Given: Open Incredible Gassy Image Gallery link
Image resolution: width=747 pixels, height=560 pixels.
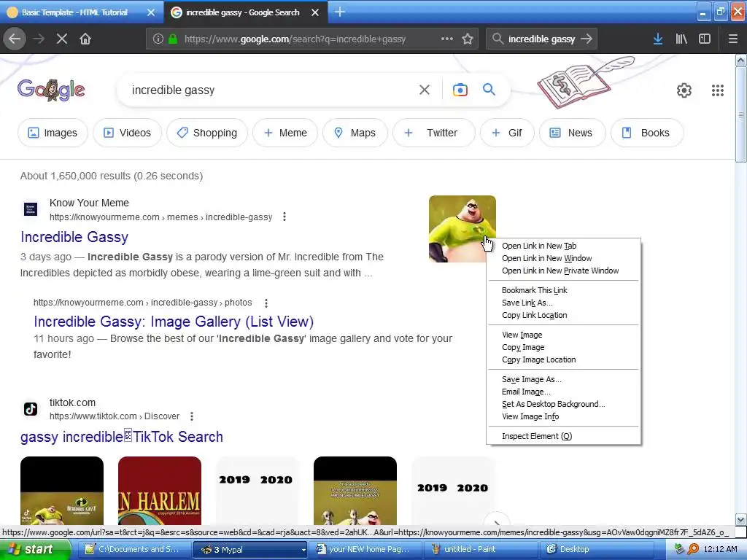Looking at the screenshot, I should [174, 322].
